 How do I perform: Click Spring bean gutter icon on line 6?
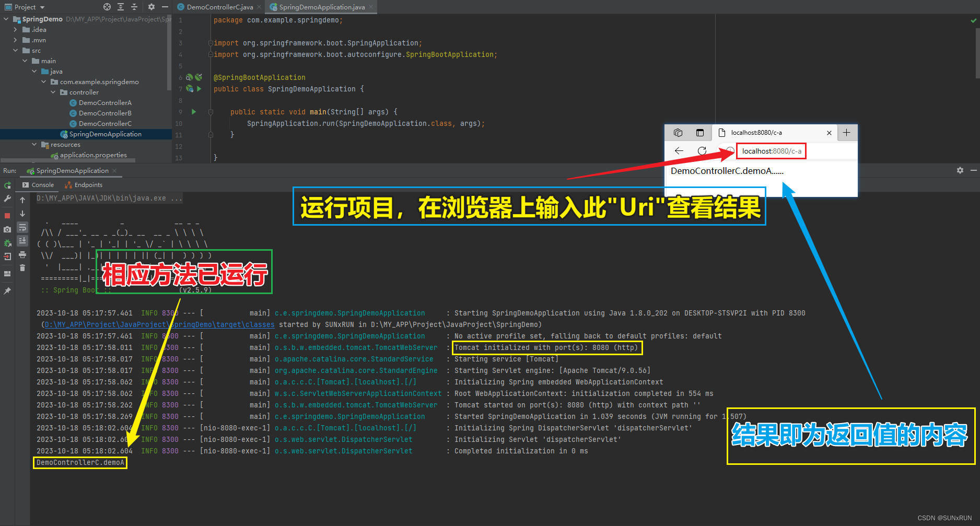(x=189, y=77)
